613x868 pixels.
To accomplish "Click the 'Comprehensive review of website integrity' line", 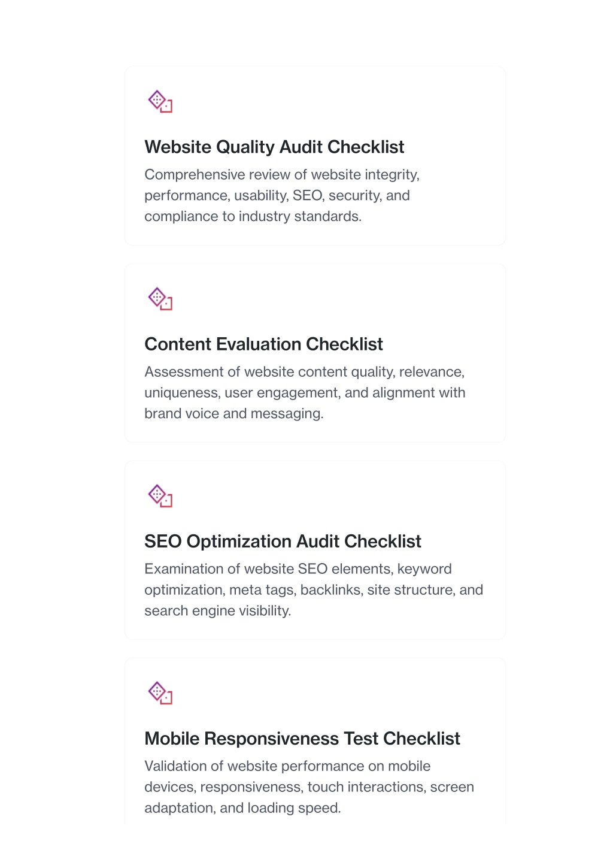I will (282, 174).
